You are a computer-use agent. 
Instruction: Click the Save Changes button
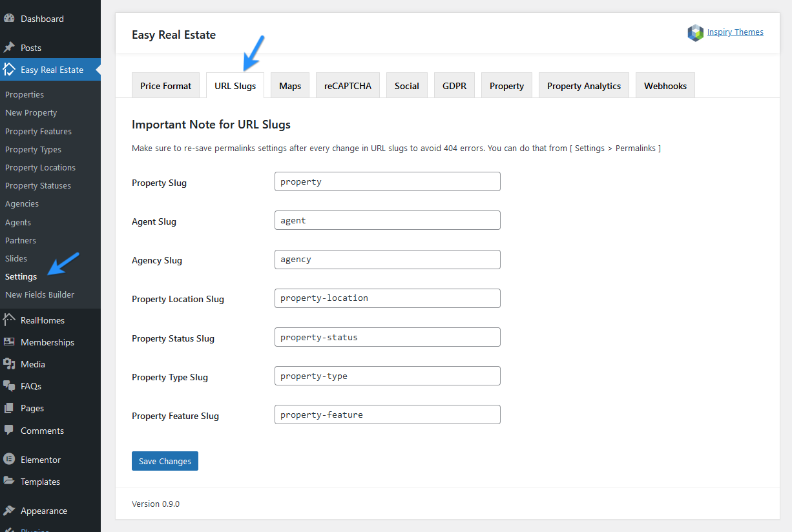[x=165, y=461]
